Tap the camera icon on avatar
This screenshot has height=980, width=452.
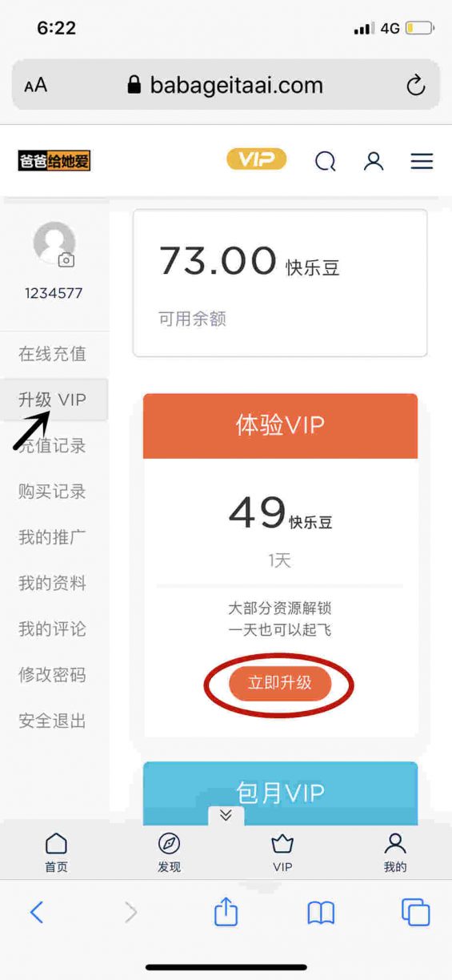pyautogui.click(x=66, y=260)
